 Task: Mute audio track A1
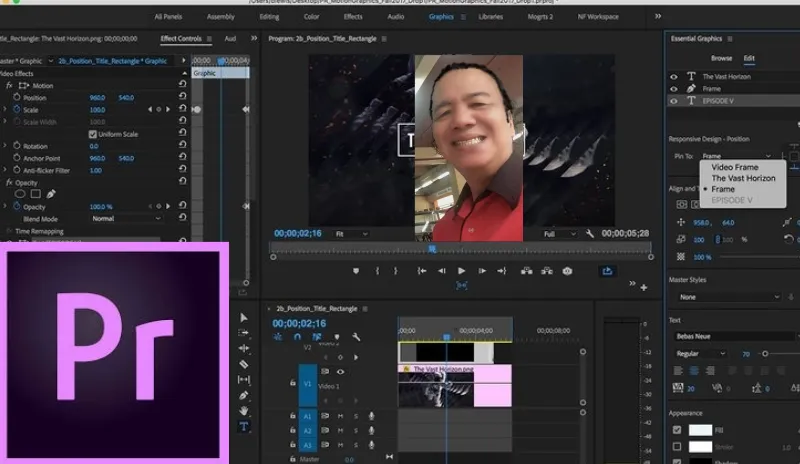pyautogui.click(x=340, y=416)
